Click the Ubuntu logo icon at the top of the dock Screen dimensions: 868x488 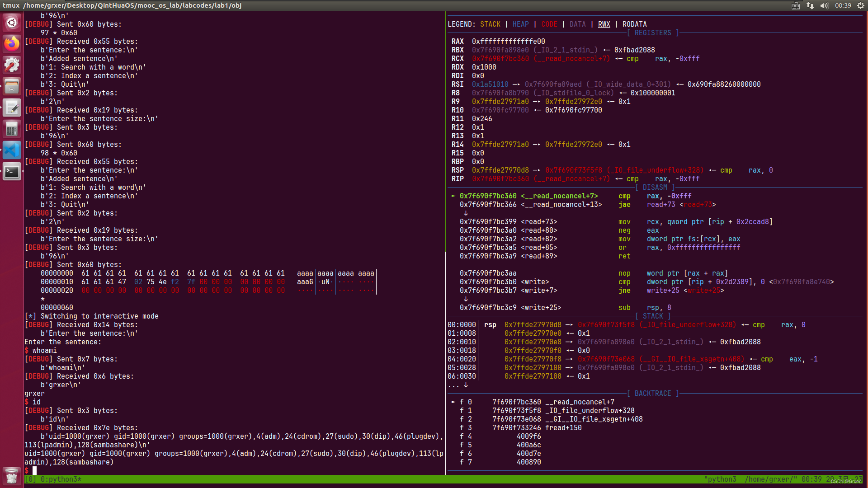(x=11, y=23)
